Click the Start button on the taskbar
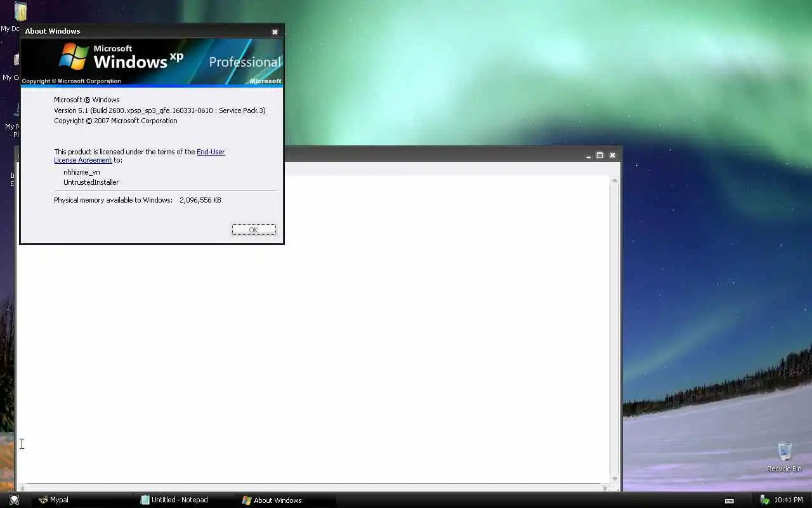This screenshot has height=508, width=812. tap(14, 500)
